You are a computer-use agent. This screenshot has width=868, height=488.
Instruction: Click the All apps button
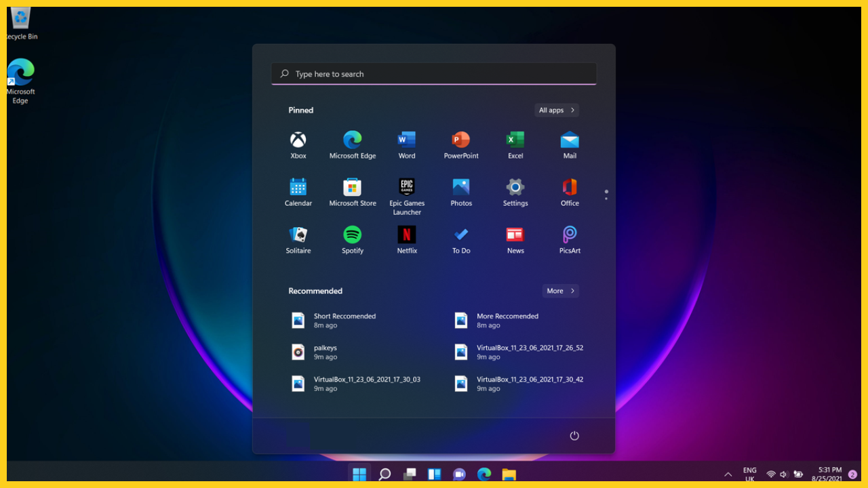[x=557, y=110]
